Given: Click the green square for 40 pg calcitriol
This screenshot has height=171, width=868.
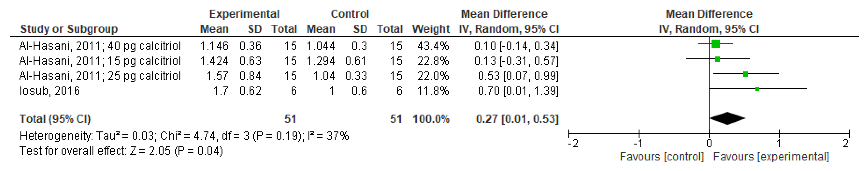Looking at the screenshot, I should pyautogui.click(x=716, y=44).
